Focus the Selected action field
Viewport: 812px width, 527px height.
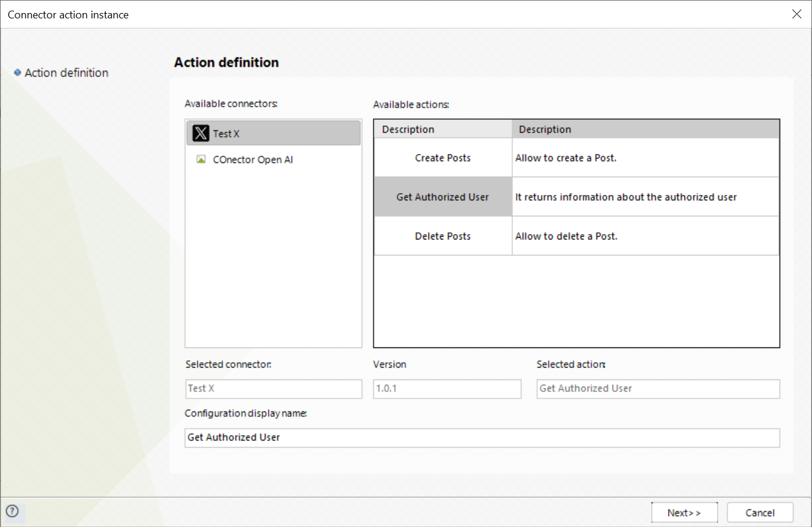[658, 389]
